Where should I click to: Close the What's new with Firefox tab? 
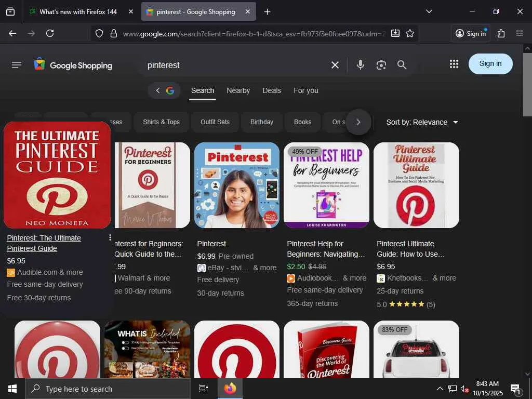(131, 11)
